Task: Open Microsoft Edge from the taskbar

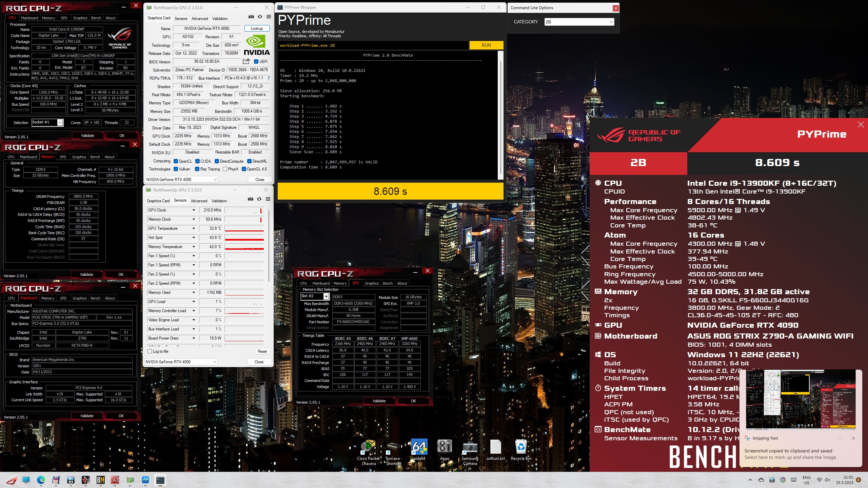Action: point(41,480)
